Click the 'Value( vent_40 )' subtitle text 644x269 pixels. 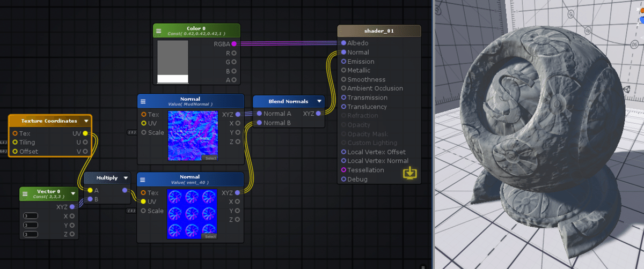click(x=191, y=182)
